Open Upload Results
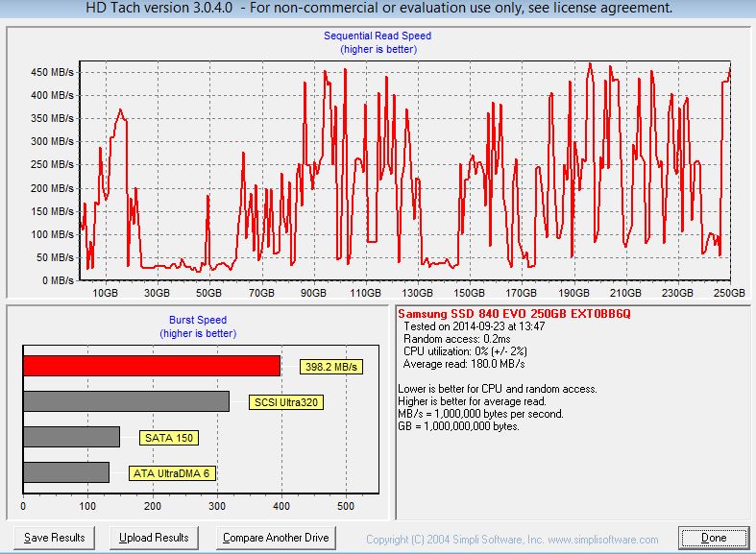 coord(154,538)
